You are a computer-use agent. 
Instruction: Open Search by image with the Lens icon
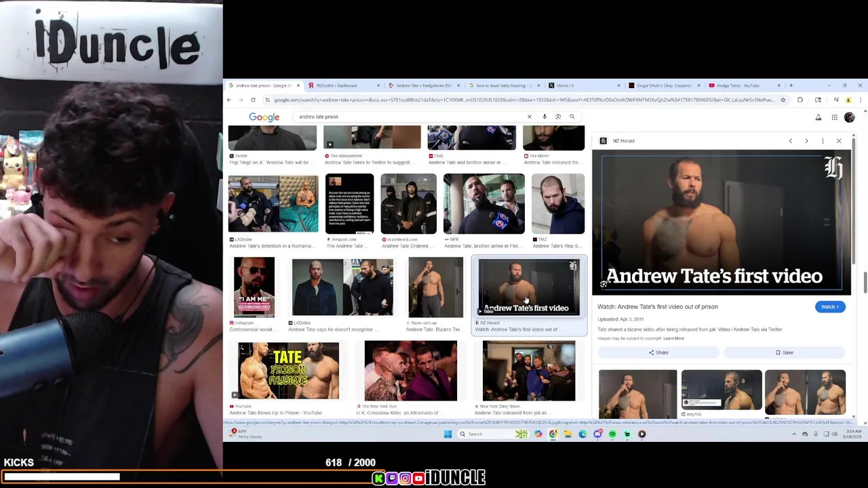(558, 117)
